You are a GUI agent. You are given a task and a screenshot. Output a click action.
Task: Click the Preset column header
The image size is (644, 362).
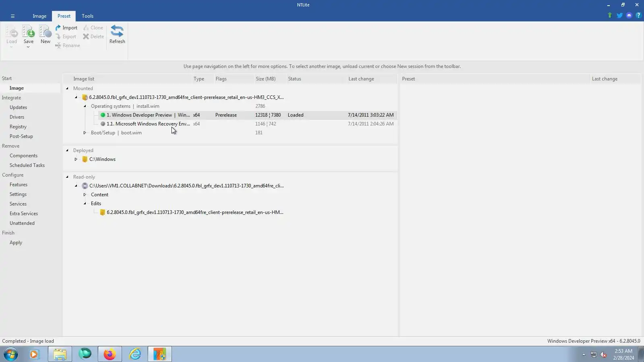[x=495, y=79]
